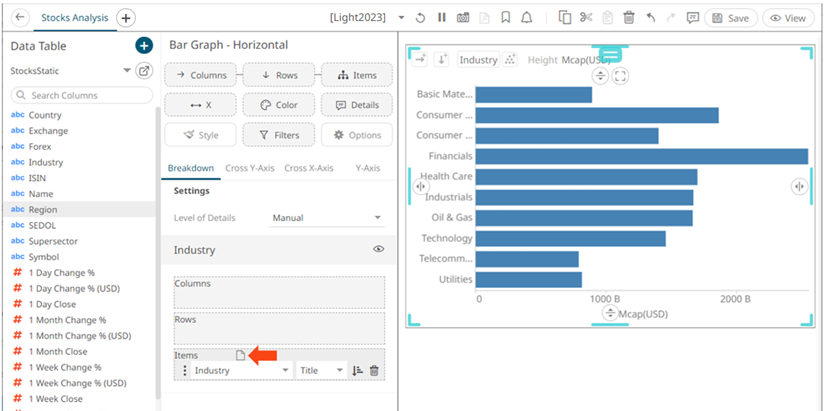Open StocksStatic data table in external editor
Image resolution: width=825 pixels, height=411 pixels.
click(x=144, y=71)
